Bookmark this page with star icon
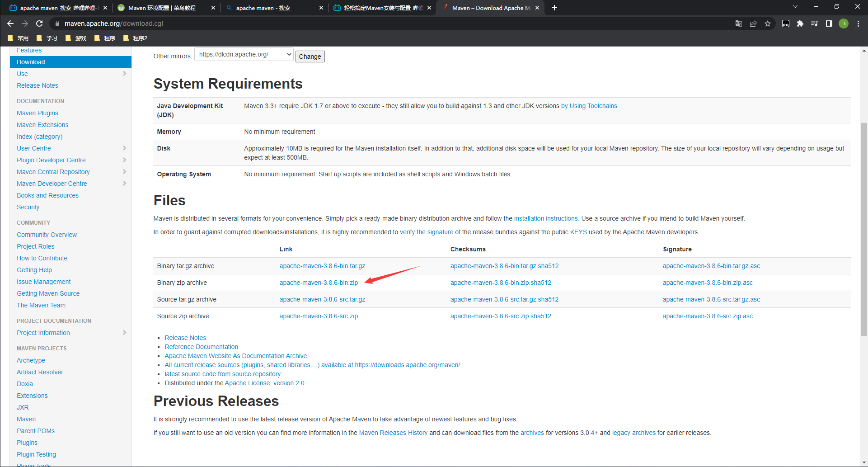868x467 pixels. tap(768, 24)
